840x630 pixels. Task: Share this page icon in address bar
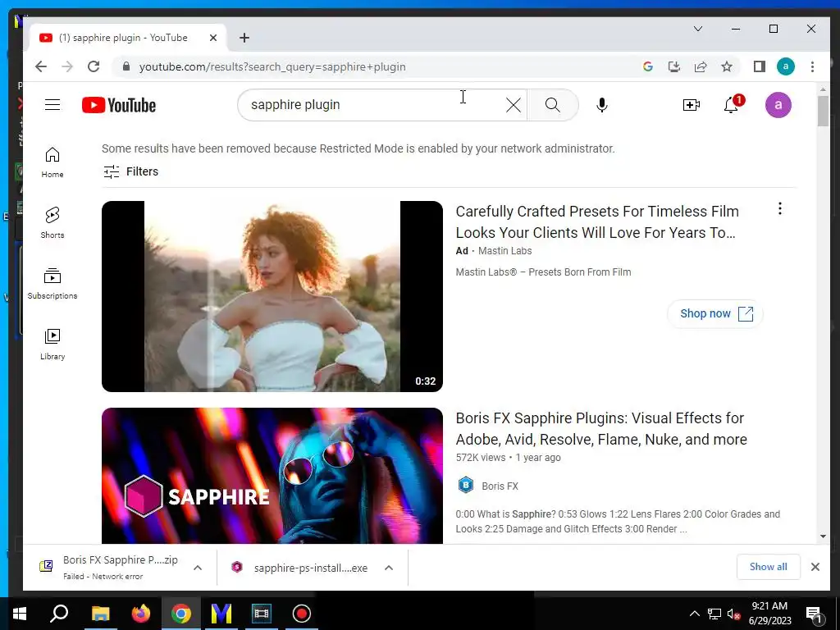click(x=701, y=66)
